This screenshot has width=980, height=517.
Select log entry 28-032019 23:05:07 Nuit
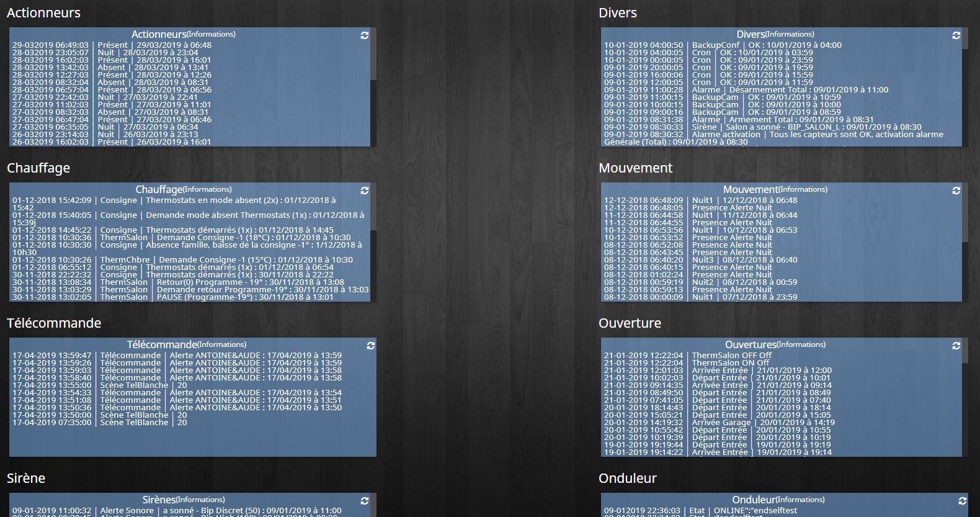pos(105,53)
